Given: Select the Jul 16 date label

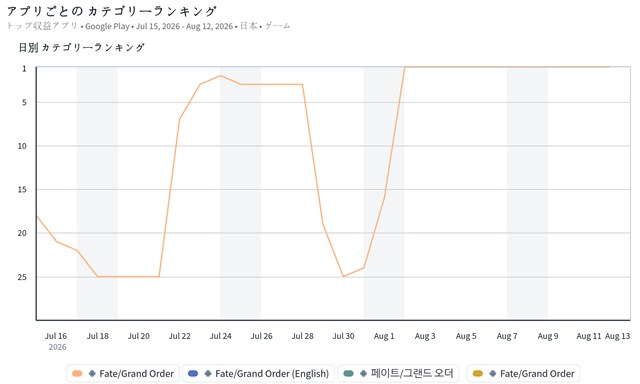Looking at the screenshot, I should click(56, 336).
